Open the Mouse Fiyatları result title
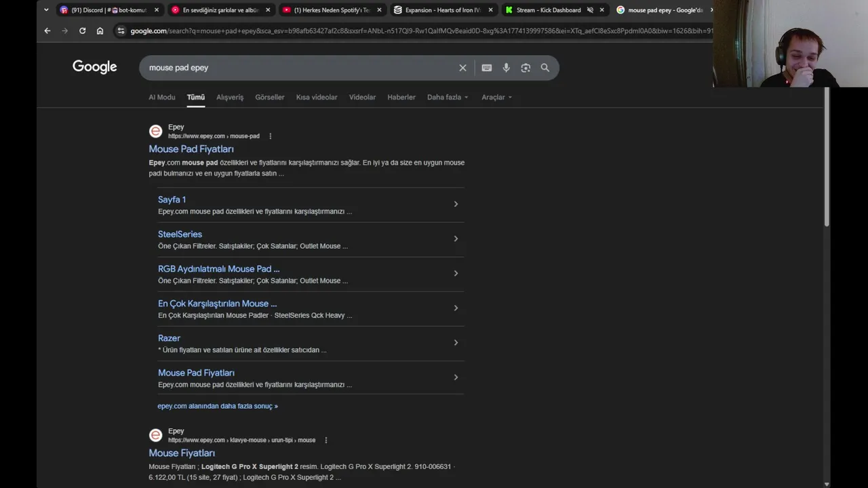This screenshot has width=868, height=488. [182, 453]
